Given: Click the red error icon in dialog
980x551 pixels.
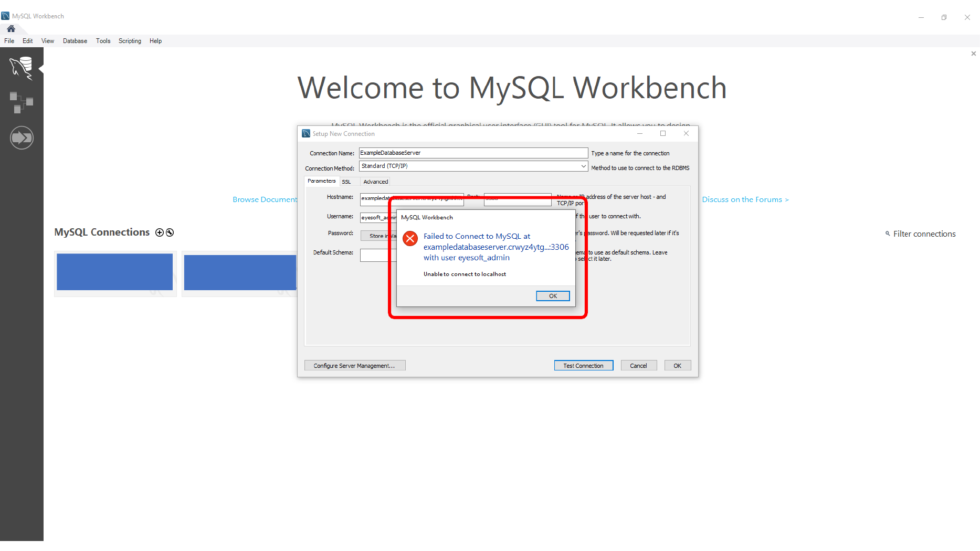Looking at the screenshot, I should click(410, 239).
